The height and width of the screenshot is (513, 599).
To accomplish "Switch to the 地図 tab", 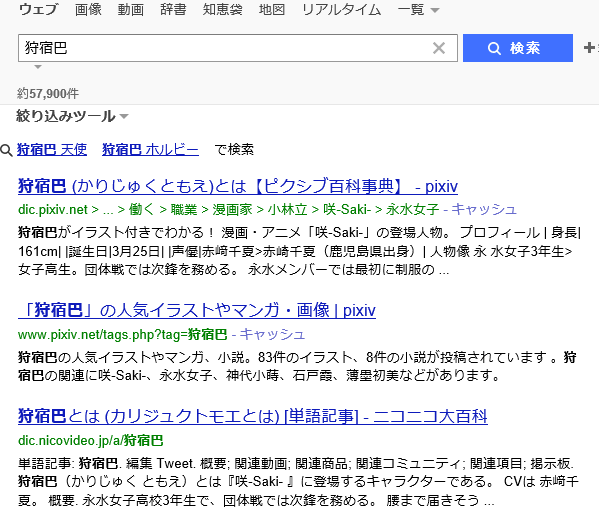I will click(272, 10).
